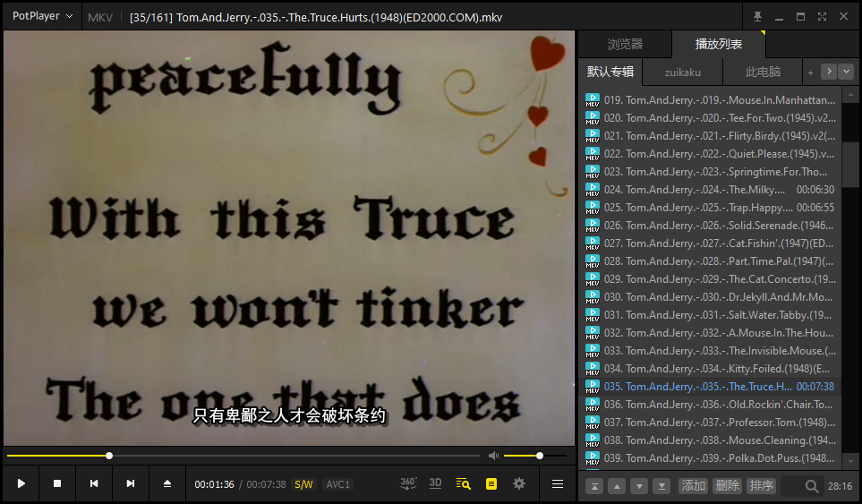
Task: Click the video seek bar
Action: click(243, 456)
